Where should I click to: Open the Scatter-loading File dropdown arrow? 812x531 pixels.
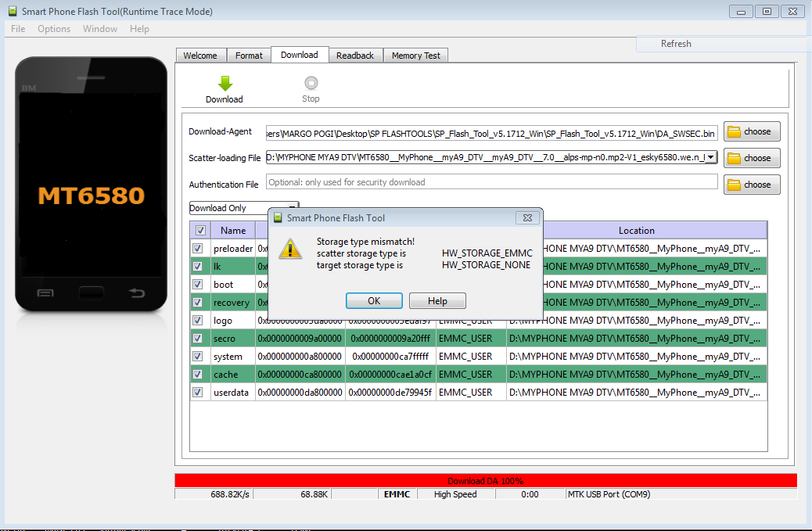pyautogui.click(x=711, y=157)
